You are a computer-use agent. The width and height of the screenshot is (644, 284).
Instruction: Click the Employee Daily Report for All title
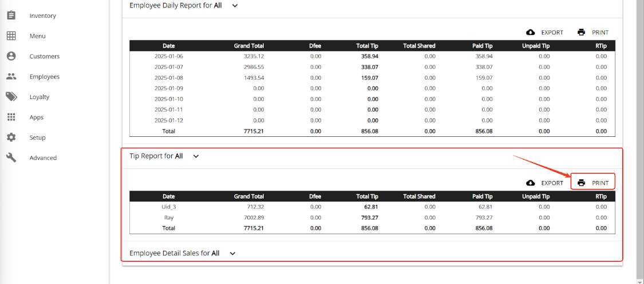tap(175, 6)
